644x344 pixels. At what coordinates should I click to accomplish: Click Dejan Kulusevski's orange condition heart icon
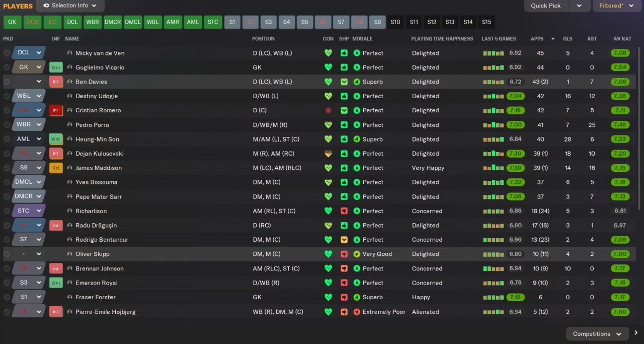[x=328, y=154]
